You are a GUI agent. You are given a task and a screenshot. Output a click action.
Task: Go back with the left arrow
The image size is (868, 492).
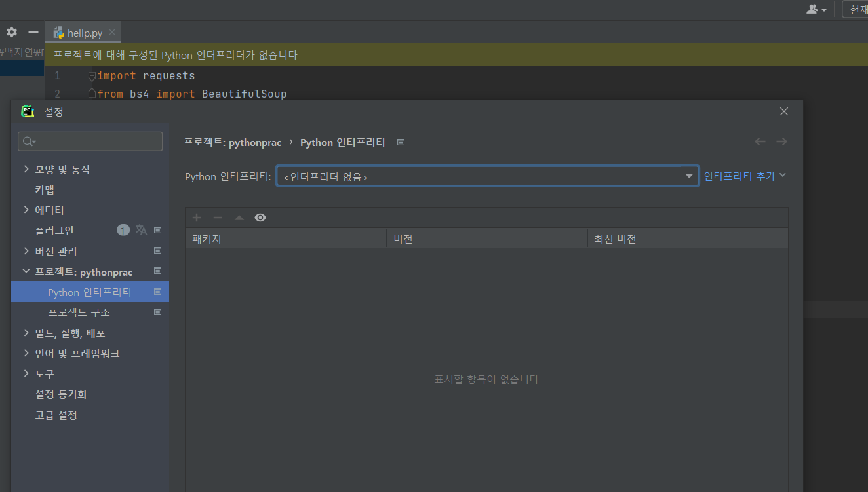760,142
